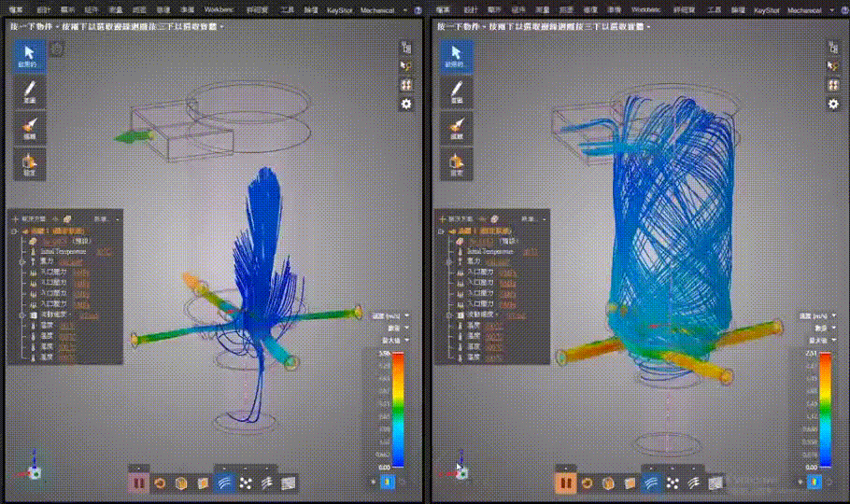The height and width of the screenshot is (504, 850).
Task: Click the plus add button in left tree header
Action: click(x=16, y=219)
